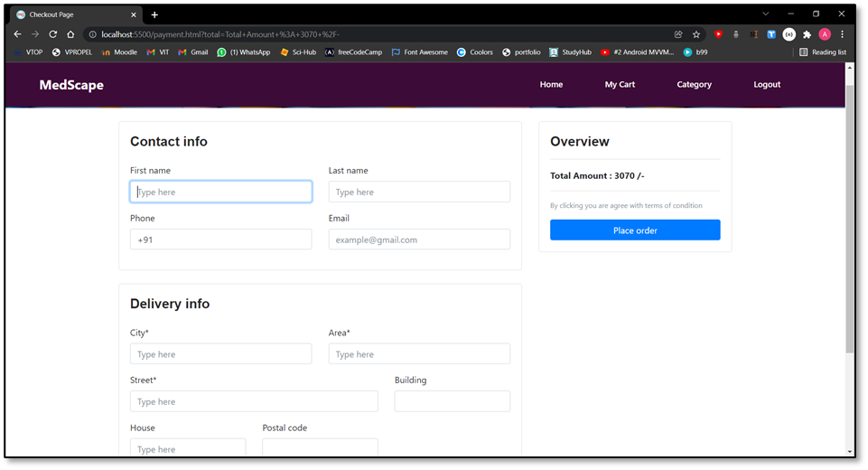Image resolution: width=868 pixels, height=470 pixels.
Task: Open a new browser tab
Action: [x=154, y=15]
